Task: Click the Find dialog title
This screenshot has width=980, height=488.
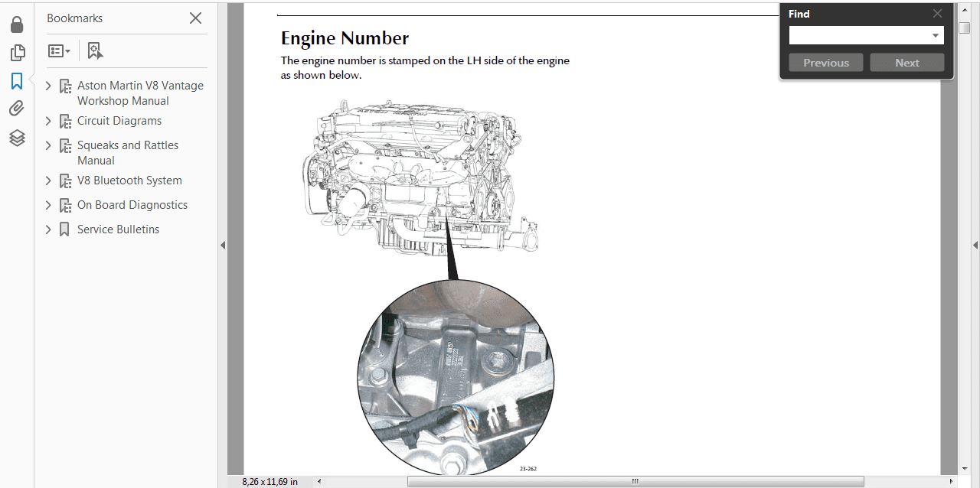Action: pos(799,14)
